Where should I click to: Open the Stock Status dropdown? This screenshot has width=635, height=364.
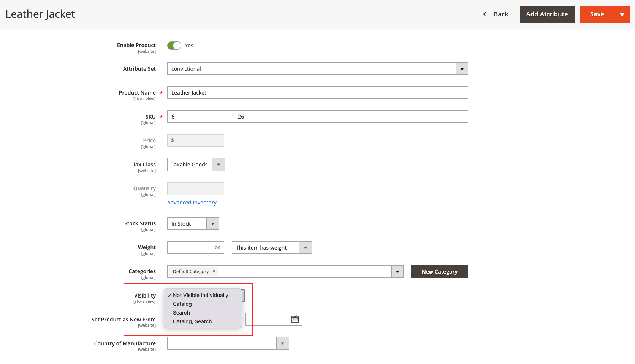pos(213,224)
